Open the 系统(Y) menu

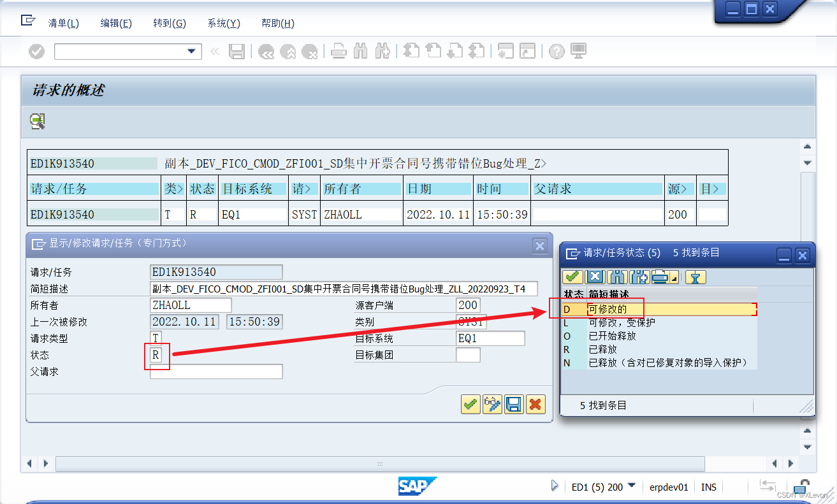tap(224, 24)
